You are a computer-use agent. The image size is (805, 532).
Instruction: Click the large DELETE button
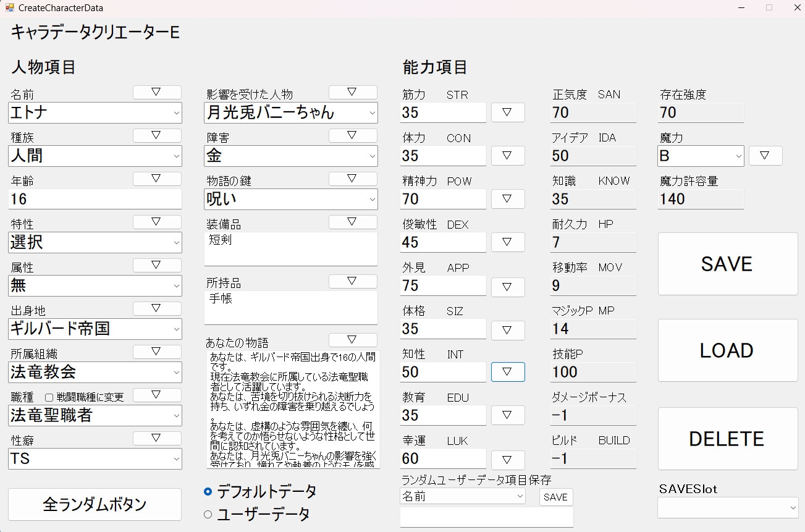click(x=727, y=439)
